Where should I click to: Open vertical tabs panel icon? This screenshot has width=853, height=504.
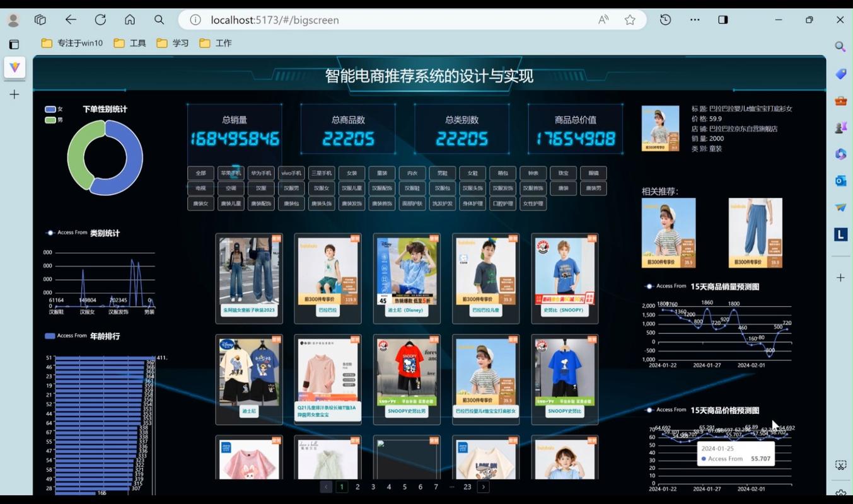(x=14, y=44)
